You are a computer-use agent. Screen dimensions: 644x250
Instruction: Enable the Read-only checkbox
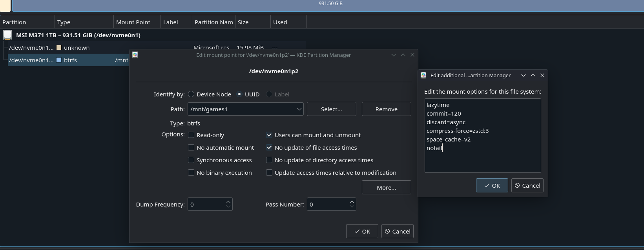191,135
